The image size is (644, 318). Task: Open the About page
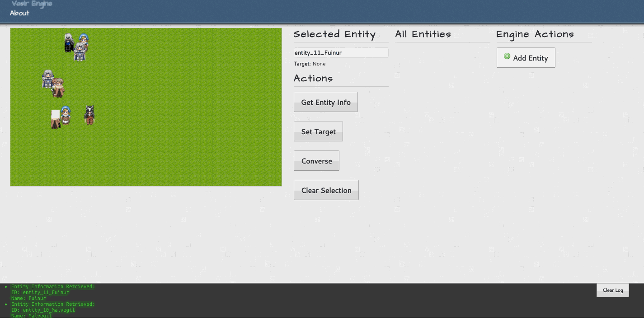pos(19,13)
